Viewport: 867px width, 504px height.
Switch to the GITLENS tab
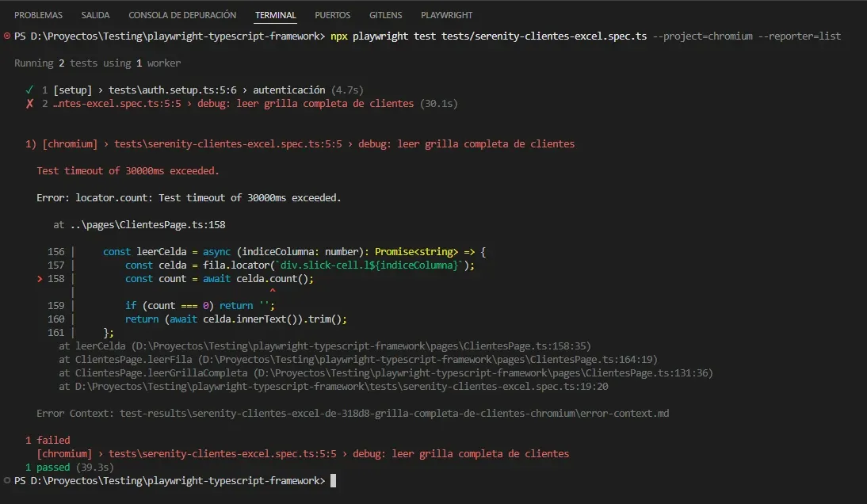(385, 14)
